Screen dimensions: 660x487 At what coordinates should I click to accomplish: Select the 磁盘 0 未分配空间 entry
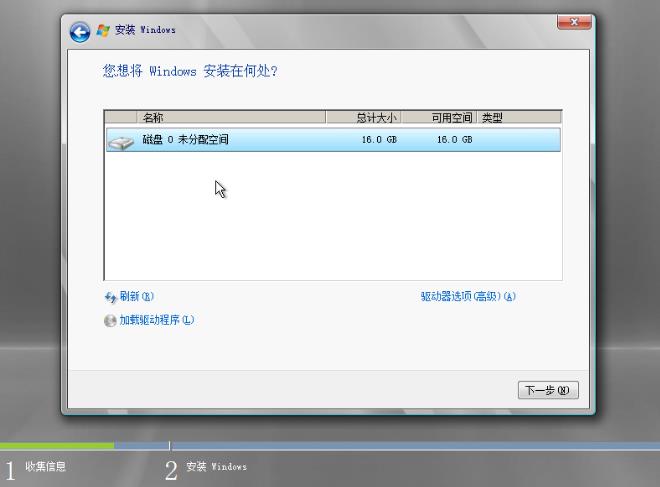tap(185, 140)
